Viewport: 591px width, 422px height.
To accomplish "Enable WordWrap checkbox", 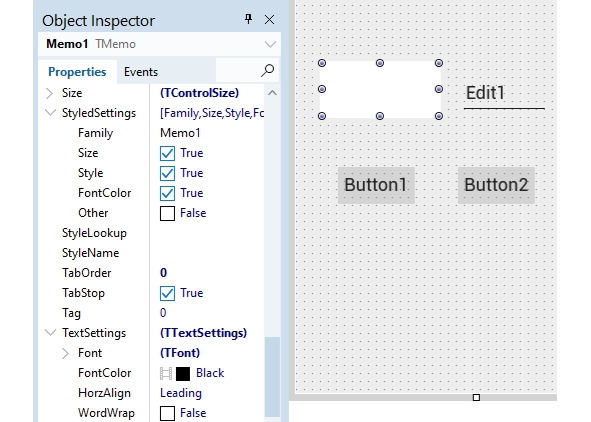I will point(167,413).
